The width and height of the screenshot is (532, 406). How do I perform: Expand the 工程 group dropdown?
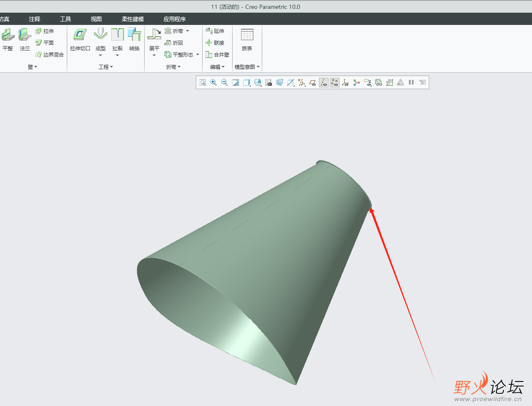pyautogui.click(x=106, y=67)
